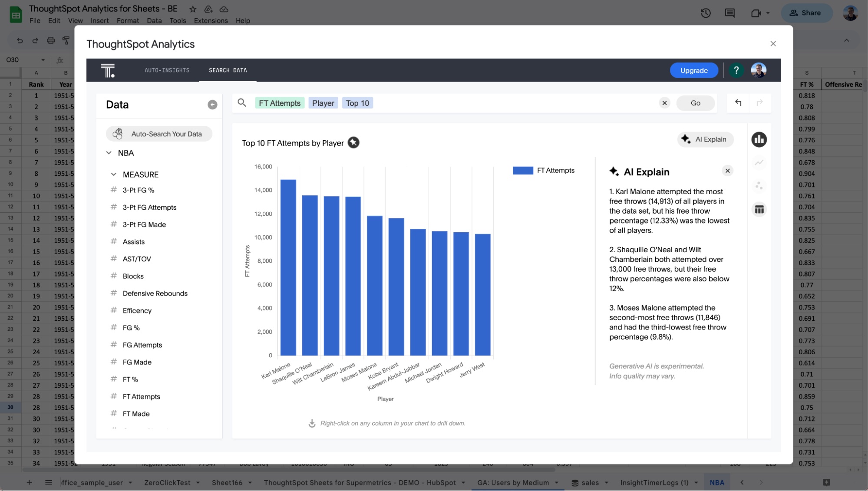The image size is (868, 491).
Task: Open InsightTimerLogs (1) tab dropdown
Action: tap(696, 483)
